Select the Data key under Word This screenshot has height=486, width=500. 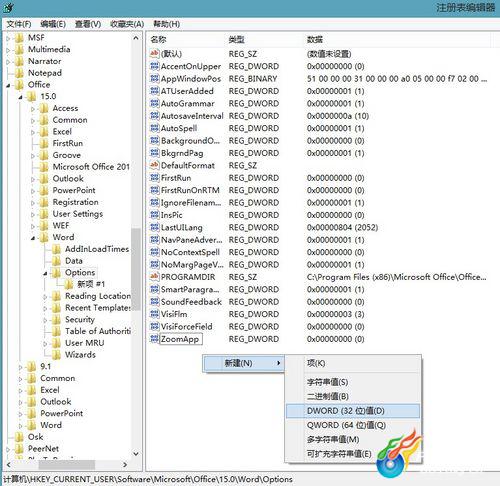click(74, 261)
